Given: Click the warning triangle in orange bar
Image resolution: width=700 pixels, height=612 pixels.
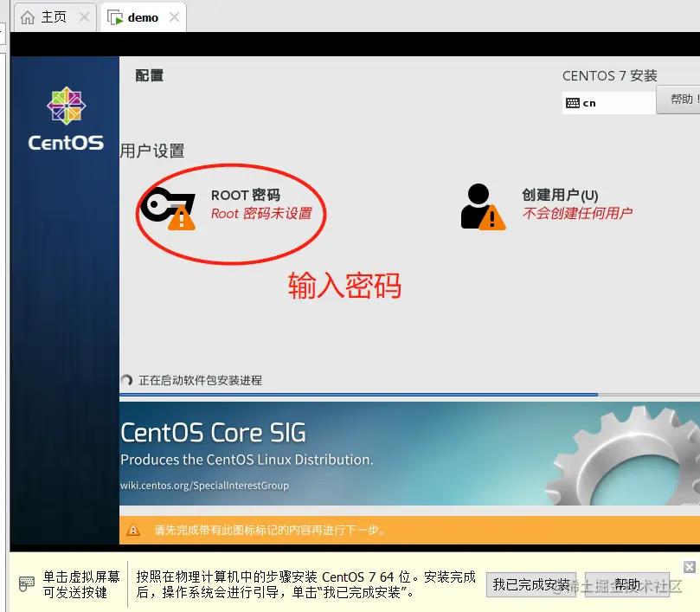Looking at the screenshot, I should point(133,530).
